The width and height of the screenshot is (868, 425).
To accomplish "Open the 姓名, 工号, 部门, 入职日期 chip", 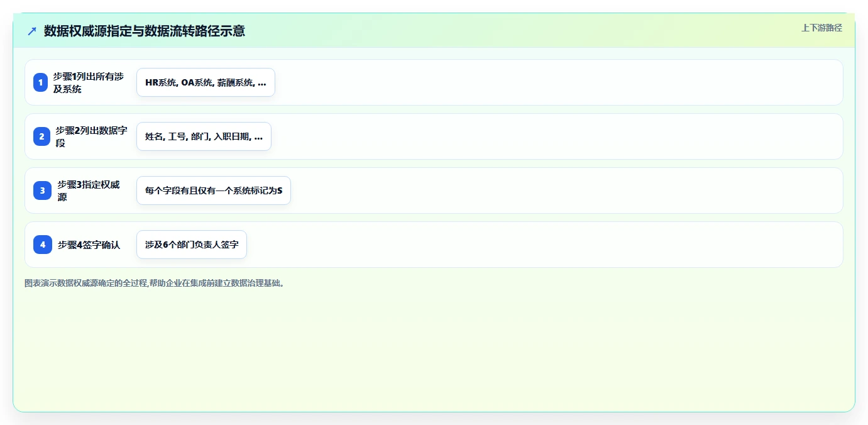I will [x=204, y=136].
